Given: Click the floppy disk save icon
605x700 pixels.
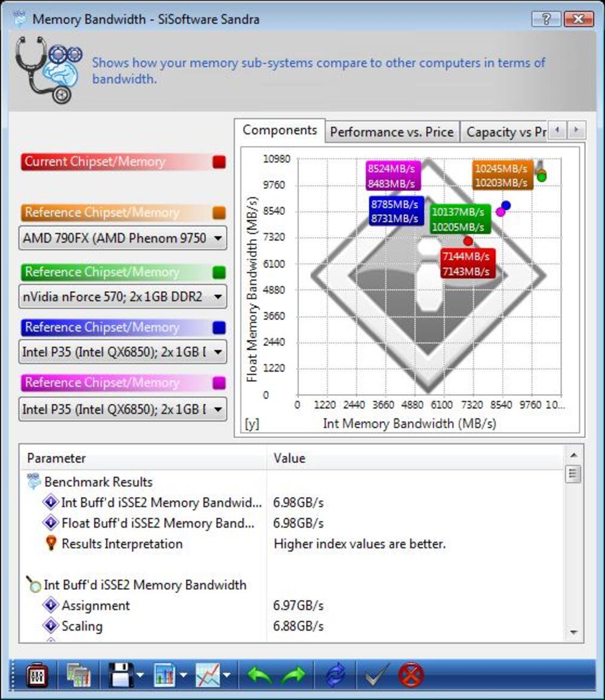Looking at the screenshot, I should pos(121,674).
